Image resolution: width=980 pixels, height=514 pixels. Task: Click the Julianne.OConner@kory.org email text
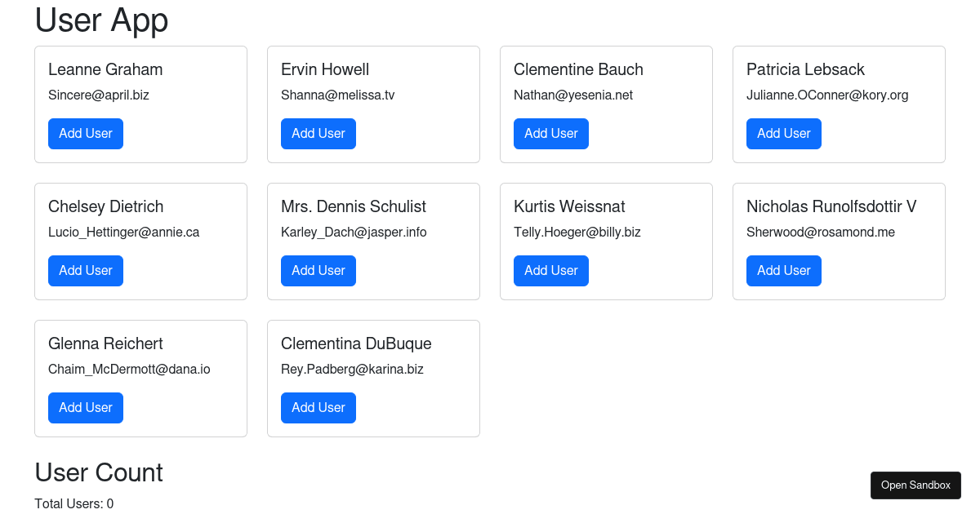click(x=827, y=95)
